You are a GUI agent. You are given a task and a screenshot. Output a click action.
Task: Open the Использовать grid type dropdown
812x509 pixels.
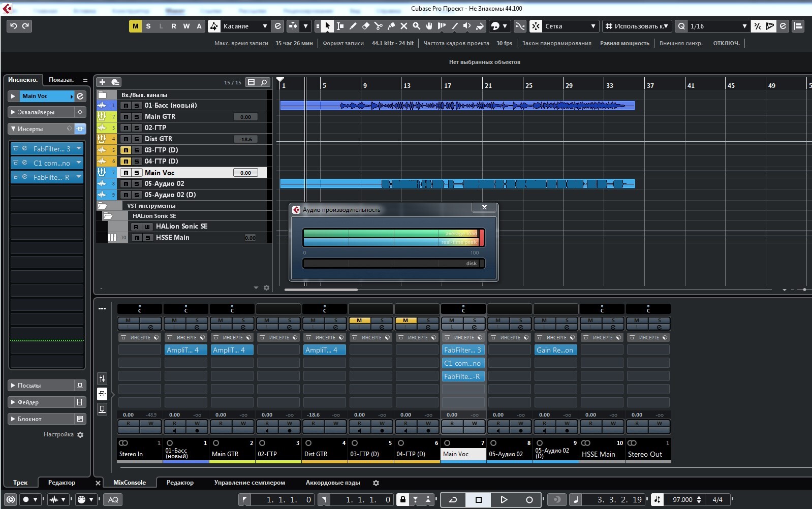coord(637,26)
